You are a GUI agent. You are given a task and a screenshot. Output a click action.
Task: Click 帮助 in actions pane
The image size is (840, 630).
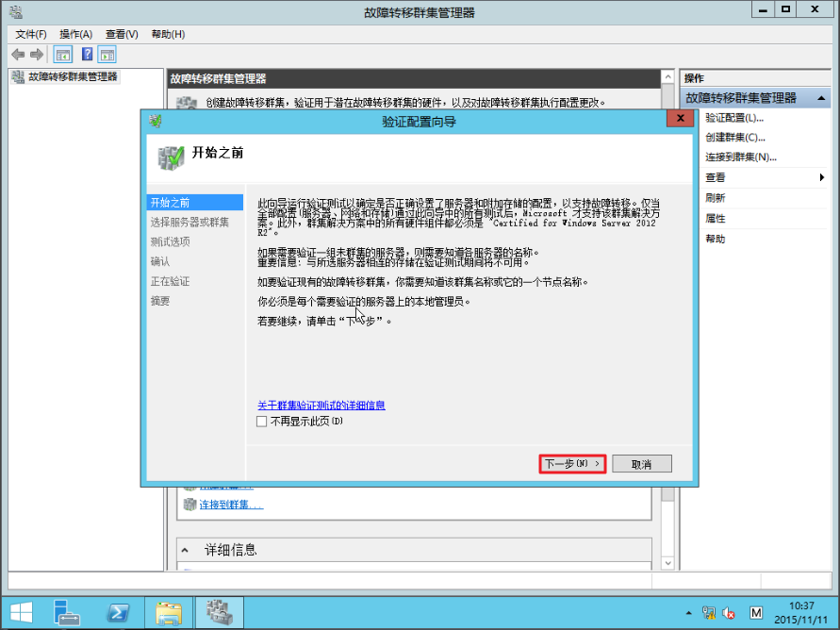point(716,239)
